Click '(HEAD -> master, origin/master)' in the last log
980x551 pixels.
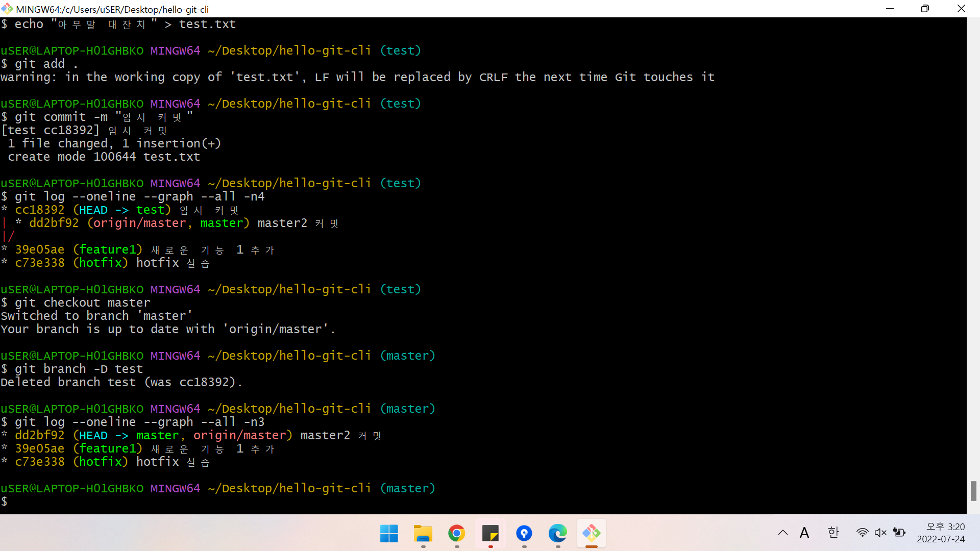point(183,435)
